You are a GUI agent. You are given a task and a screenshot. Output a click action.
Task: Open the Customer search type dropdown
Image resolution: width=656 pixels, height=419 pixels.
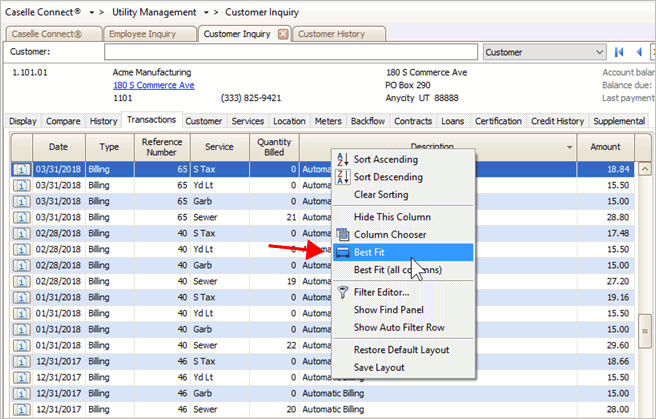click(x=545, y=52)
